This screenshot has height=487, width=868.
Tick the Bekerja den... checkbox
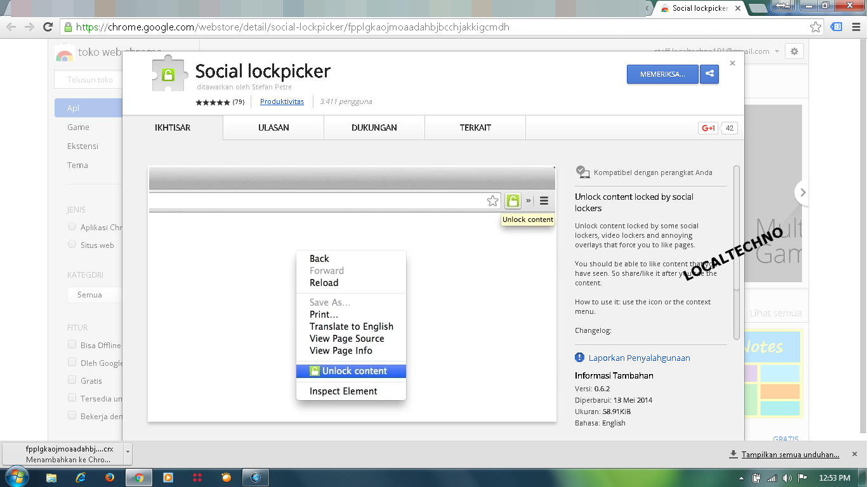click(x=72, y=416)
